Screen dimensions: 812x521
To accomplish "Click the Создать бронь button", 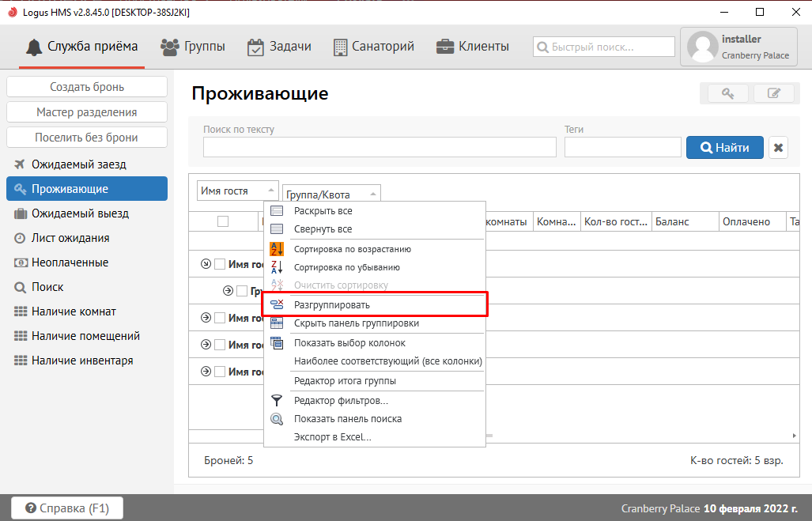I will (87, 87).
